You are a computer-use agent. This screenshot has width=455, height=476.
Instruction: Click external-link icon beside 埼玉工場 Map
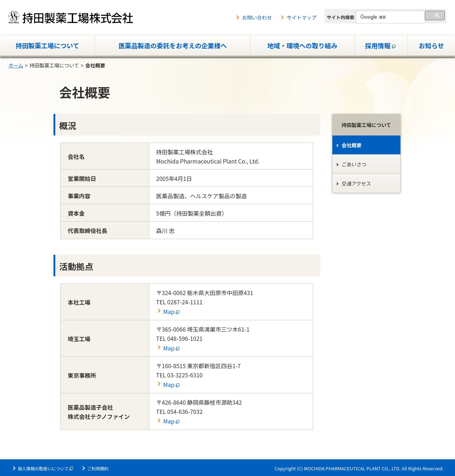pyautogui.click(x=178, y=349)
